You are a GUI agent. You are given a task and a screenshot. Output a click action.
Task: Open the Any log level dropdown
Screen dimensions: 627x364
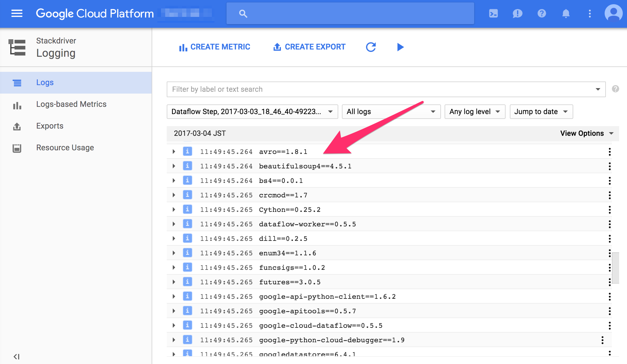coord(474,112)
